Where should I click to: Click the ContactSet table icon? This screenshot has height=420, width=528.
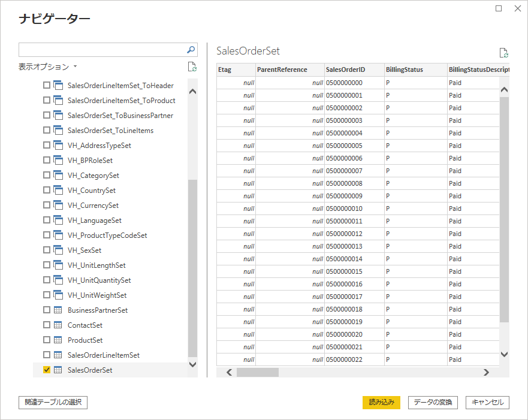[58, 325]
